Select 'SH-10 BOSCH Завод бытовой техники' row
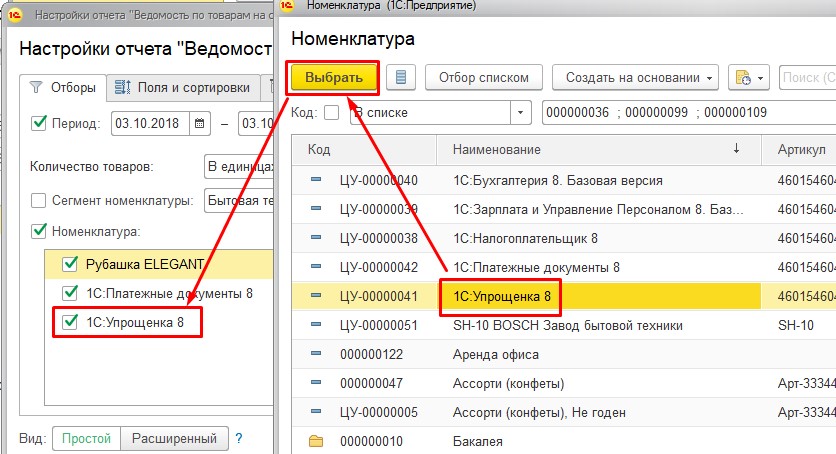Screen dimensions: 836x454 pyautogui.click(x=564, y=325)
